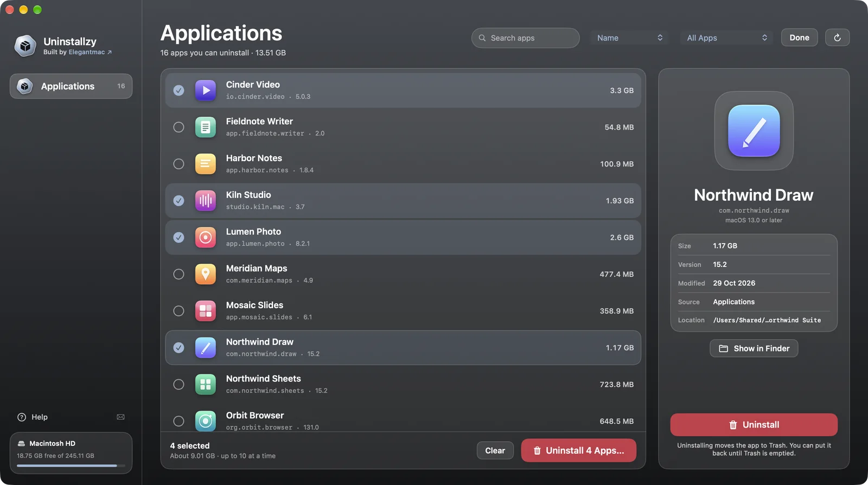The image size is (868, 485).
Task: Click the Orbit Browser icon
Action: 206,421
